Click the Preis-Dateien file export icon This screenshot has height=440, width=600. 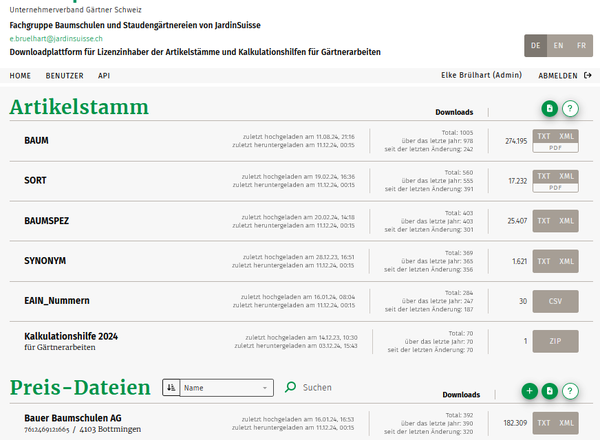[x=549, y=391]
